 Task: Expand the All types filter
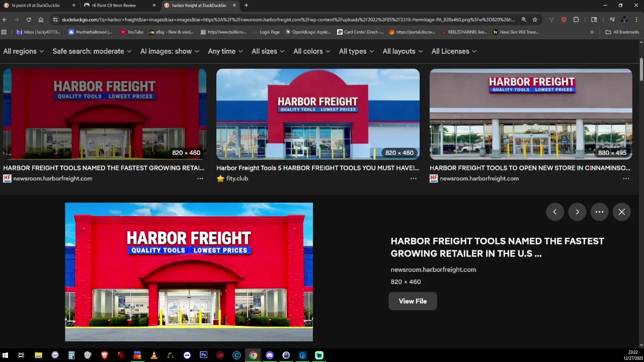[357, 51]
